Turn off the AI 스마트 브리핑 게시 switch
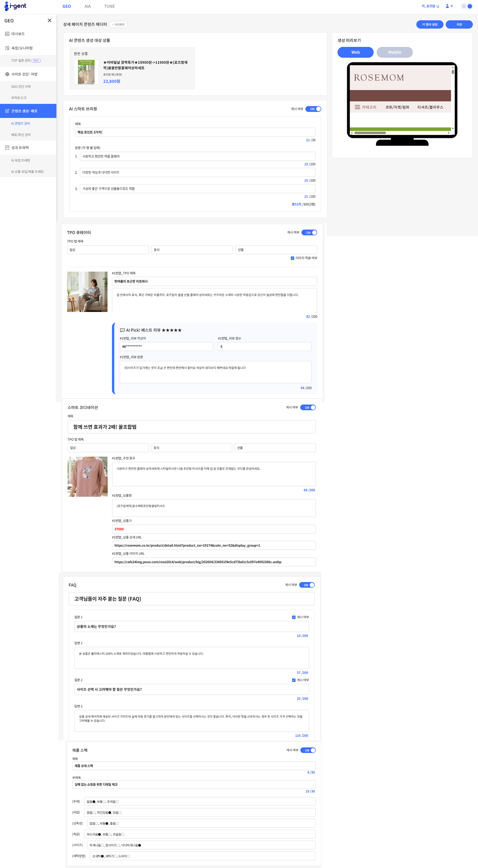 (x=313, y=109)
